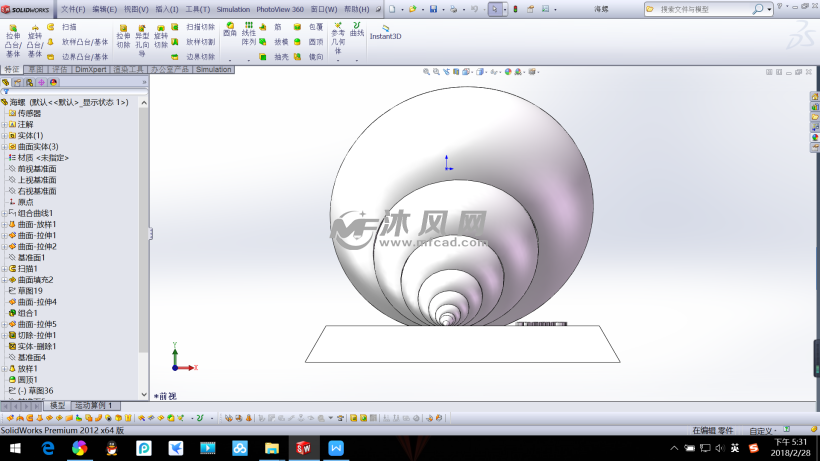Expand the 曲面实体(3) folder

point(4,147)
